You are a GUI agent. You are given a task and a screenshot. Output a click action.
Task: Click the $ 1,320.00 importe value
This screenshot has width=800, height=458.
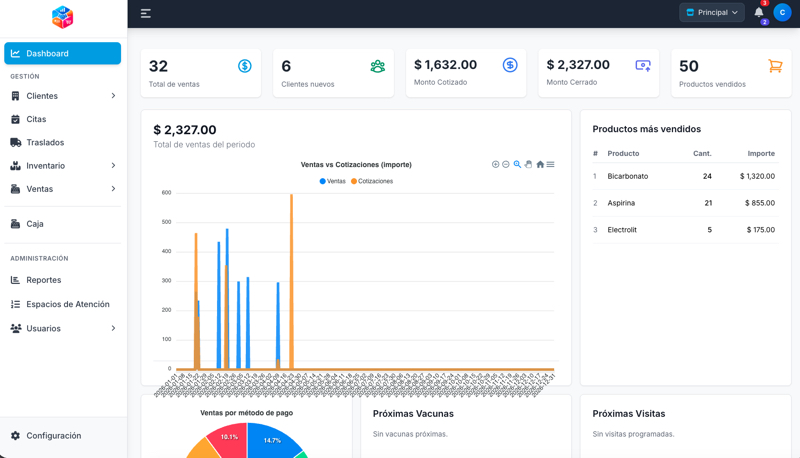757,176
